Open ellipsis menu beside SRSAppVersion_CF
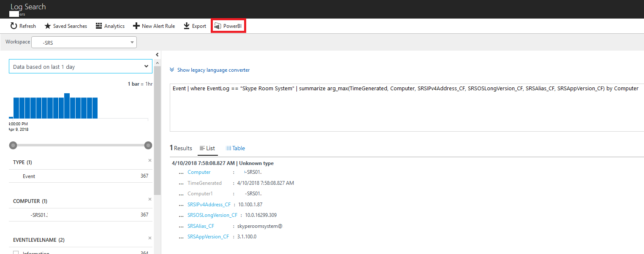The width and height of the screenshot is (644, 254). (181, 238)
